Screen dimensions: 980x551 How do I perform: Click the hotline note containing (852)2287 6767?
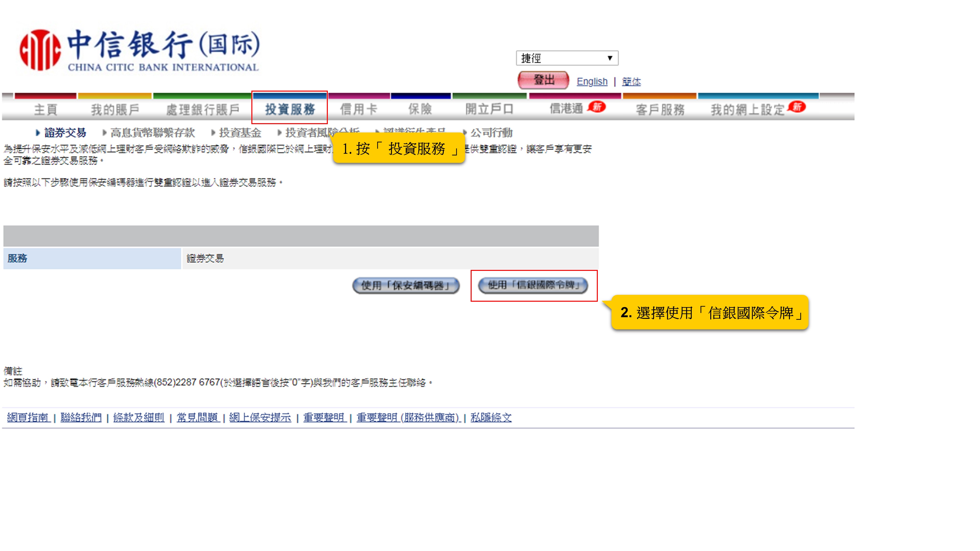[x=218, y=383]
